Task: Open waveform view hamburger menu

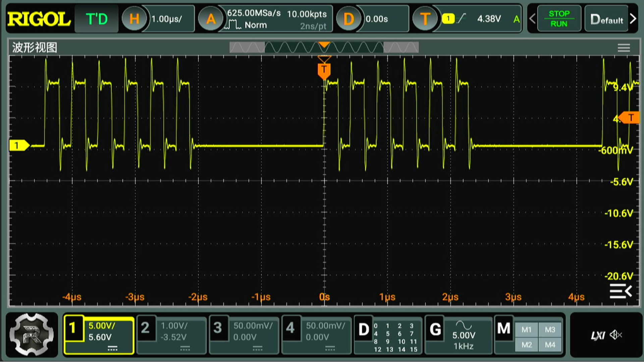Action: 624,48
